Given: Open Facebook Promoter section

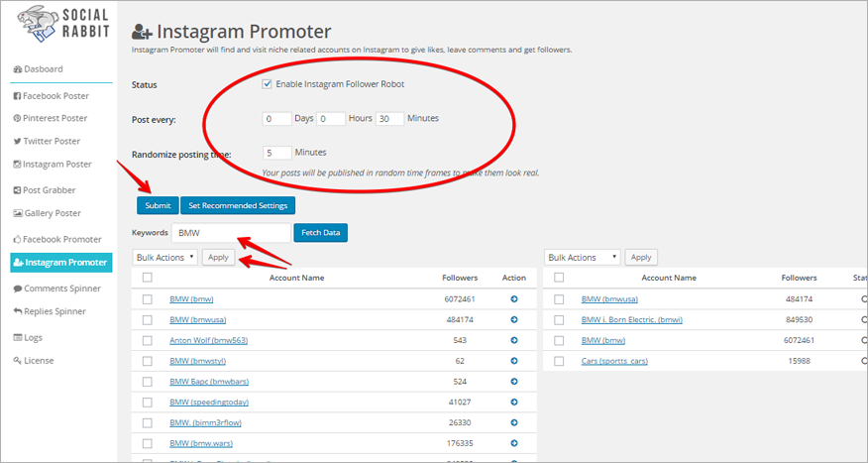Looking at the screenshot, I should click(x=57, y=239).
